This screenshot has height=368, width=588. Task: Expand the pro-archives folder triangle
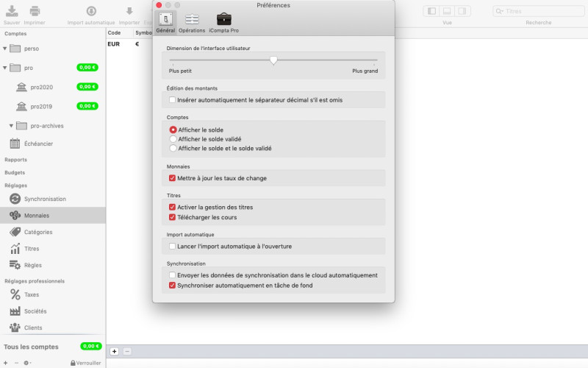click(11, 126)
